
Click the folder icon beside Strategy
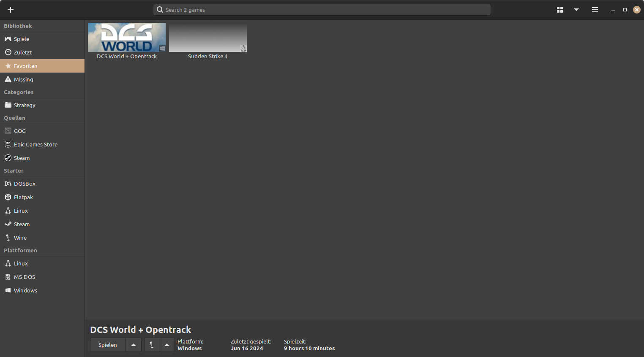[8, 105]
